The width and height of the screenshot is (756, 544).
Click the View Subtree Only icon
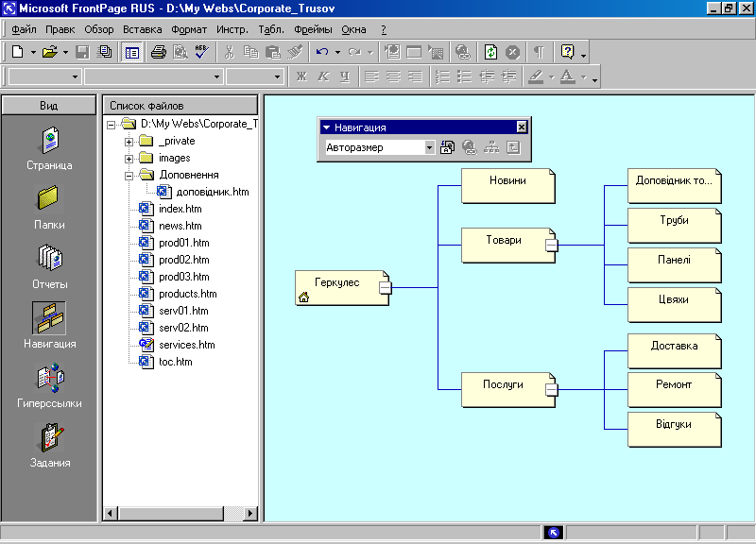513,147
